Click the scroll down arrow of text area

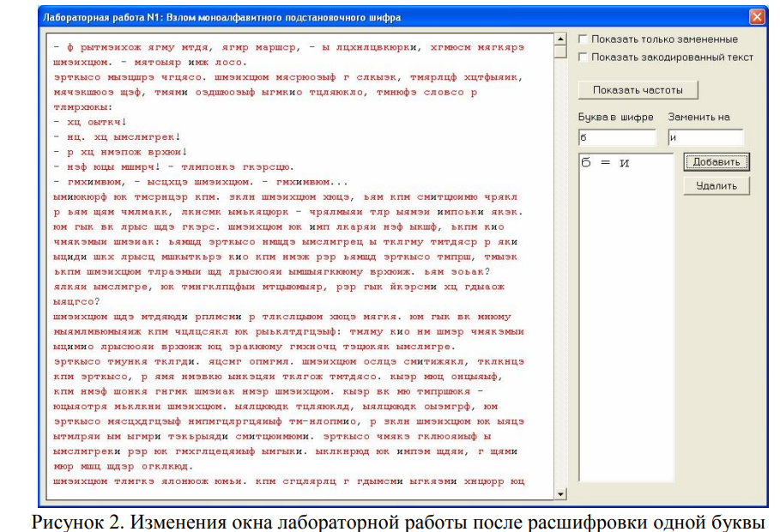[561, 493]
